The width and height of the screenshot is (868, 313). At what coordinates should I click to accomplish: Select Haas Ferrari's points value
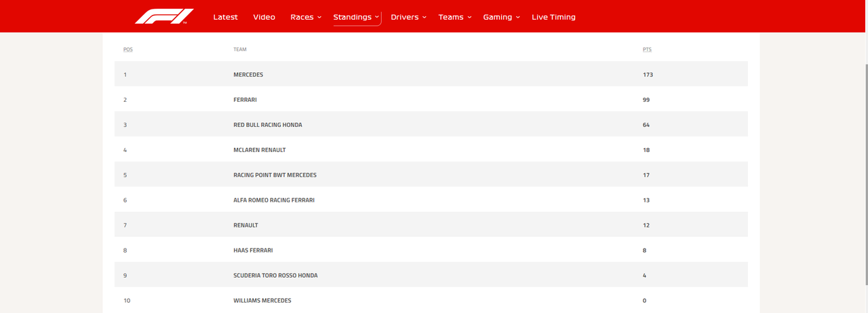pos(645,251)
